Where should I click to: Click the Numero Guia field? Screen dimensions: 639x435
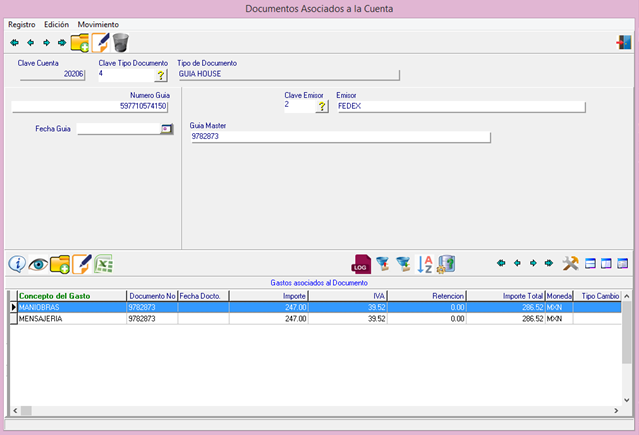90,106
